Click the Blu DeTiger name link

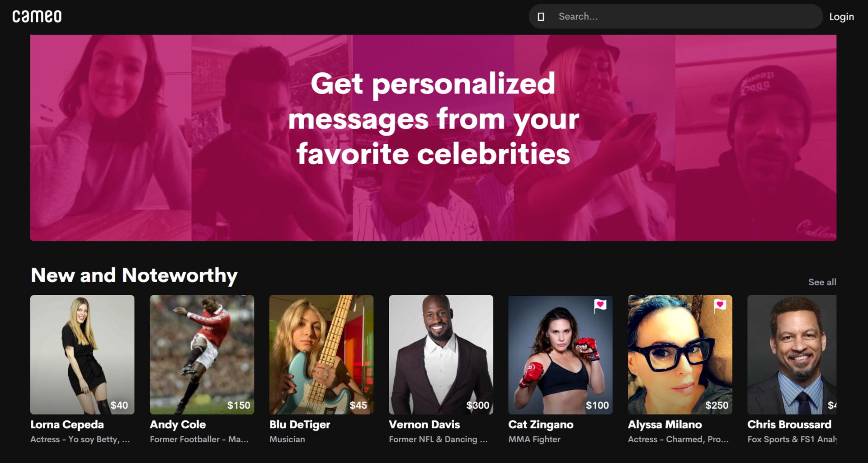300,425
